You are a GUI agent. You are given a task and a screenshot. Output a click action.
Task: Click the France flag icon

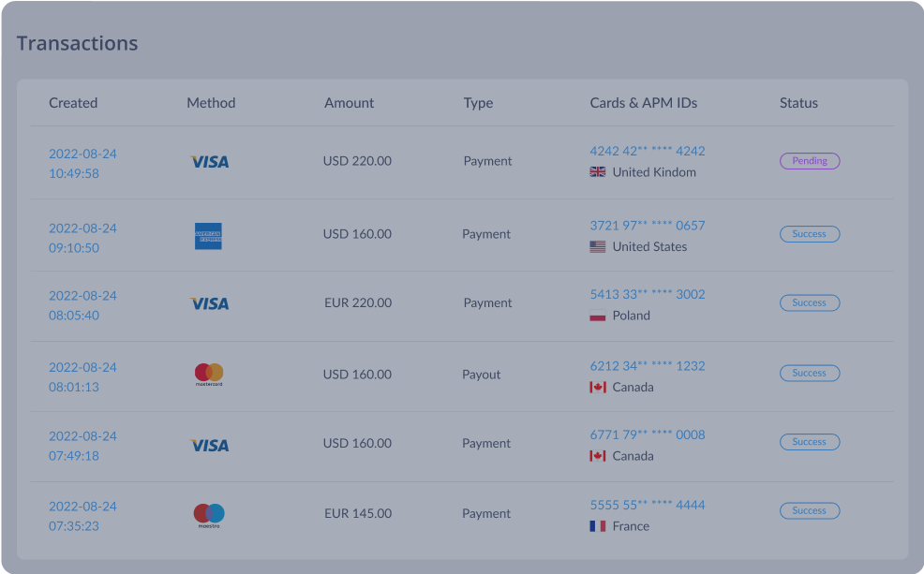598,526
